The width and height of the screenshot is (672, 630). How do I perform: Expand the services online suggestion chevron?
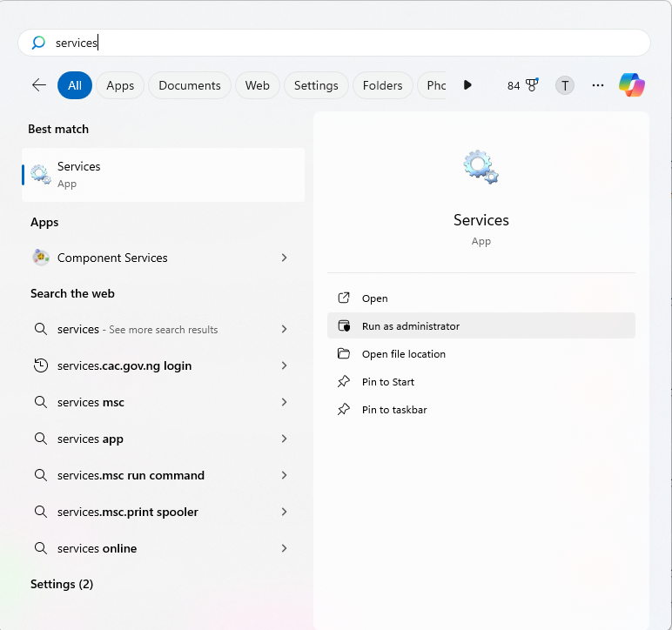(284, 548)
